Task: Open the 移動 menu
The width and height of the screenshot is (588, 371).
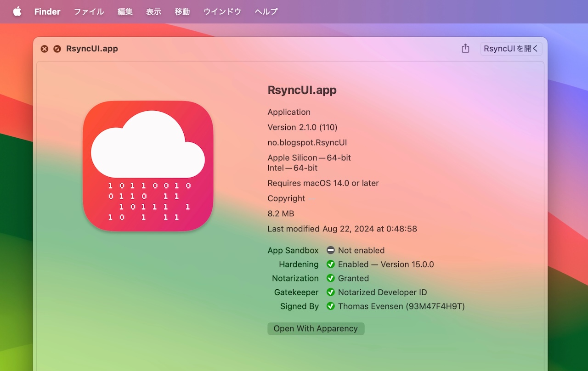Action: 182,11
